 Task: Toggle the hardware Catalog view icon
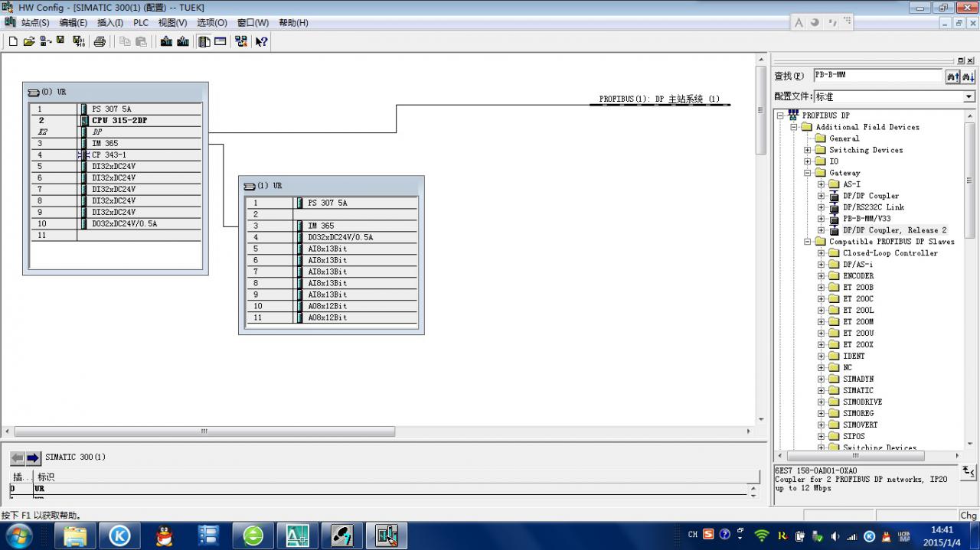pos(204,41)
